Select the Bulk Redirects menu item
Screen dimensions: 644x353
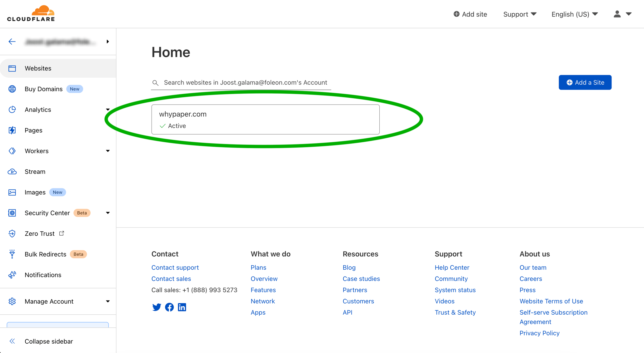coord(45,254)
